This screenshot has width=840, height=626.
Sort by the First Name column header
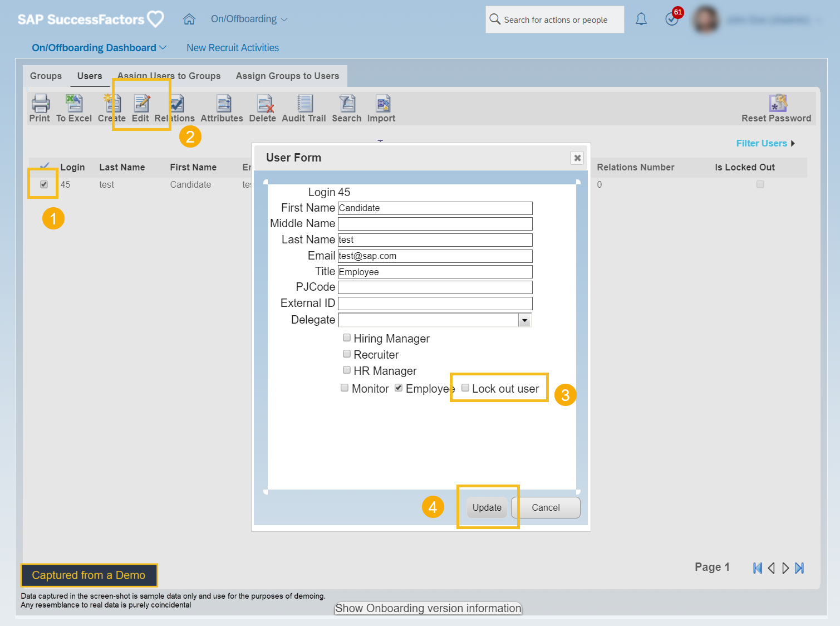click(x=193, y=168)
